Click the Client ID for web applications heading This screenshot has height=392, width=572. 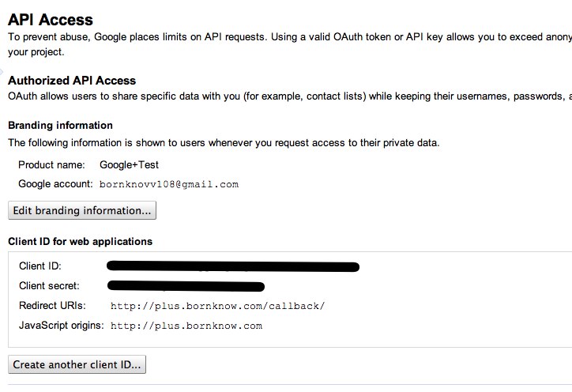(80, 241)
